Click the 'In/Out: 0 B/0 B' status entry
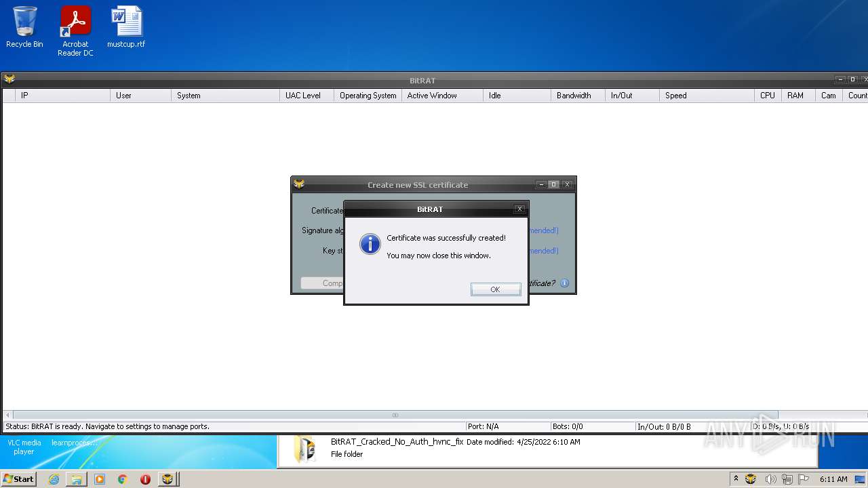Image resolution: width=868 pixels, height=488 pixels. coord(664,426)
